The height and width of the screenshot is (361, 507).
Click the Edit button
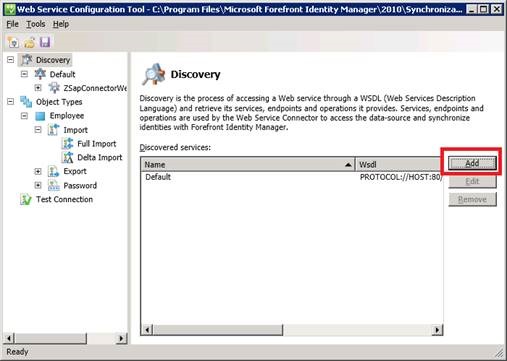coord(472,181)
